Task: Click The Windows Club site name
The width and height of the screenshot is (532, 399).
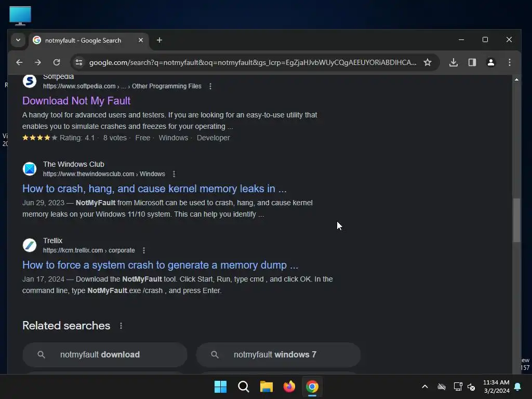Action: (74, 164)
